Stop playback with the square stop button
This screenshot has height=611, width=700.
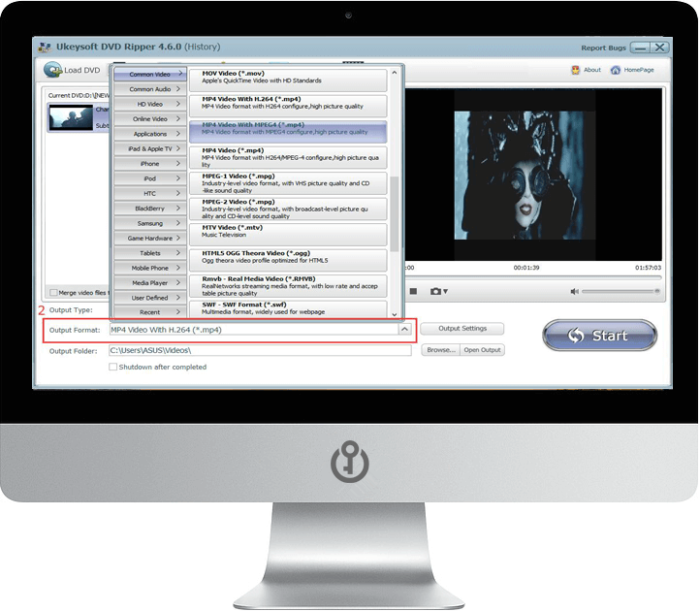(x=413, y=291)
